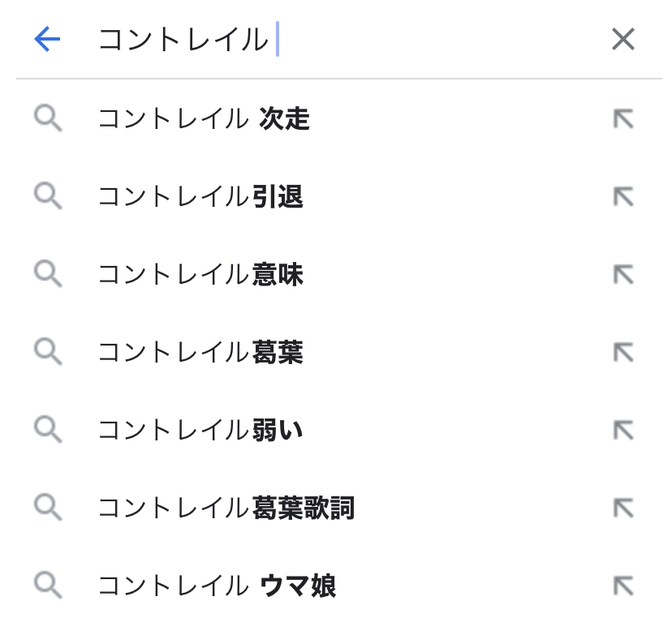
Task: Select the コントレイル葛葉歌詞 suggestion
Action: [x=226, y=508]
